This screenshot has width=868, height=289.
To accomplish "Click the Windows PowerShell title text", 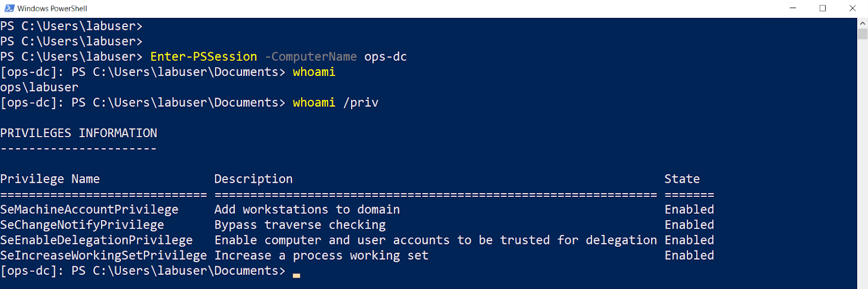I will coord(52,8).
